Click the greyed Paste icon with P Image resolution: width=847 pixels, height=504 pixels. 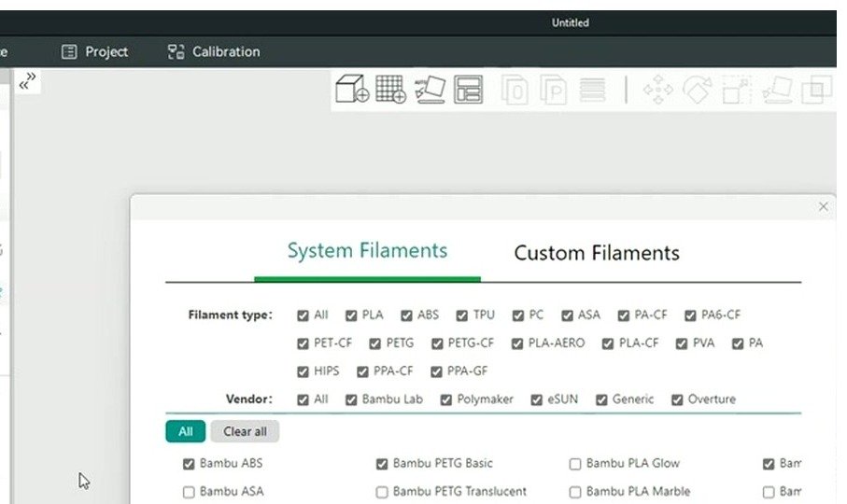[553, 90]
